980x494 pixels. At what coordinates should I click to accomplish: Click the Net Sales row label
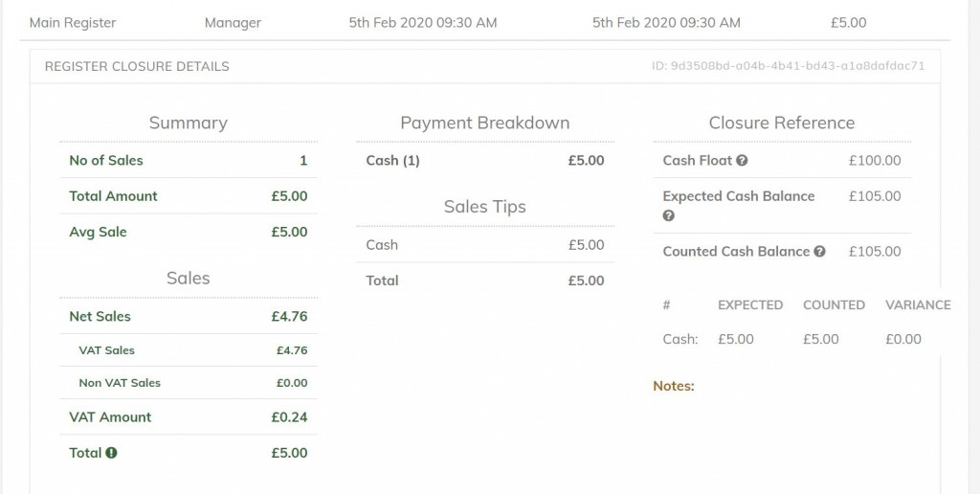coord(100,316)
